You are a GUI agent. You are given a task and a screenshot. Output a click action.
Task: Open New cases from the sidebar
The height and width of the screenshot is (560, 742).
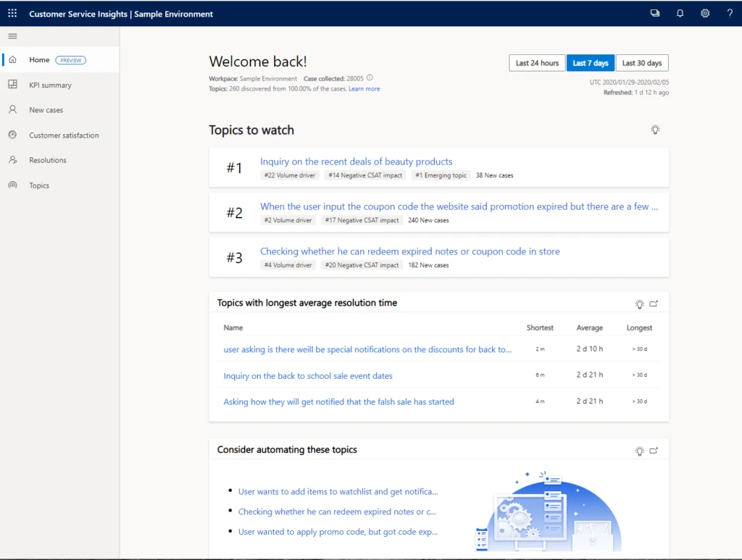tap(48, 110)
